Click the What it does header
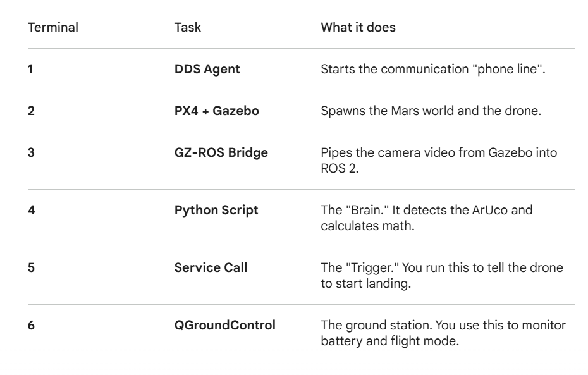The height and width of the screenshot is (375, 588). click(x=358, y=27)
